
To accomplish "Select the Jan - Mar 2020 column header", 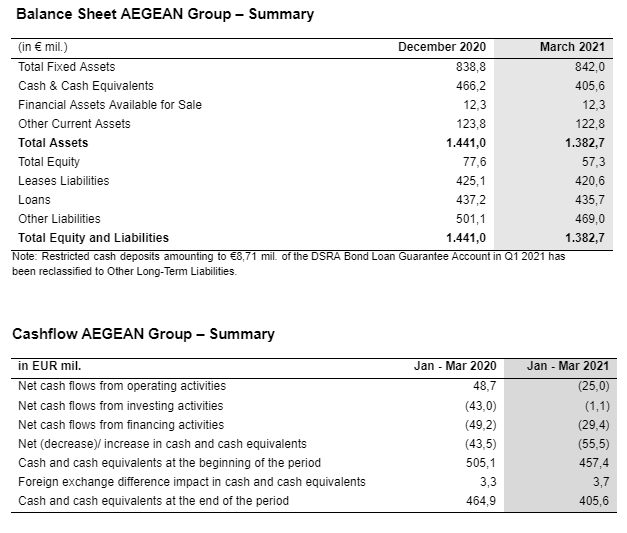I will click(455, 366).
